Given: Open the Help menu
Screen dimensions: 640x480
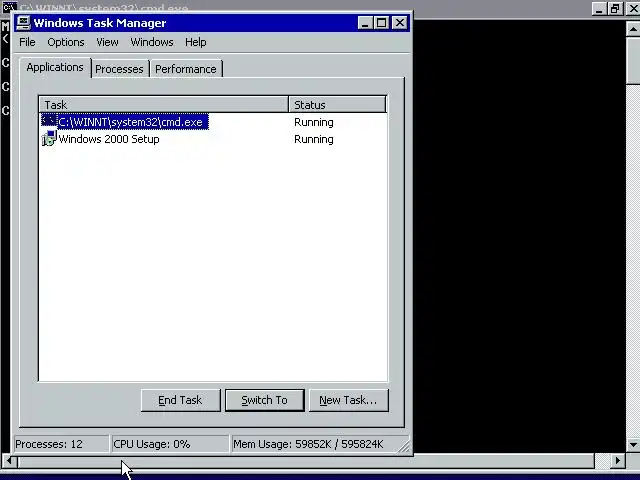Looking at the screenshot, I should tap(196, 42).
